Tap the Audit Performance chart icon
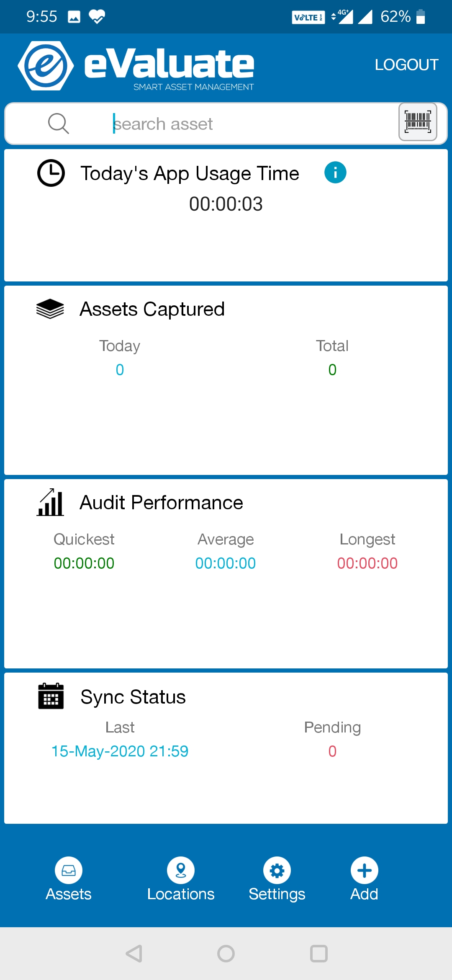Viewport: 452px width, 980px height. [50, 502]
